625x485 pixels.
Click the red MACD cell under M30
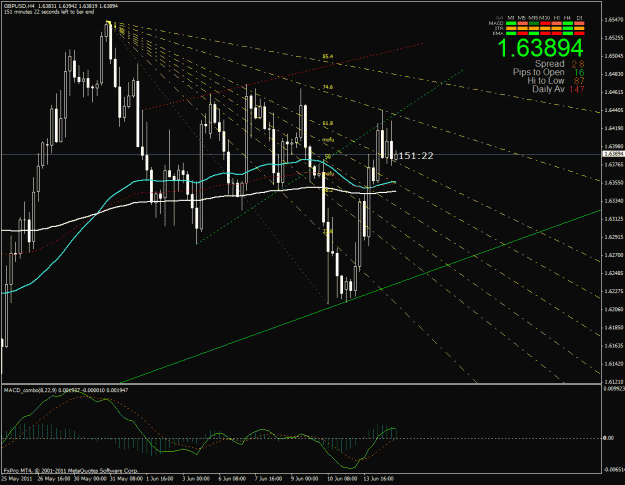545,23
